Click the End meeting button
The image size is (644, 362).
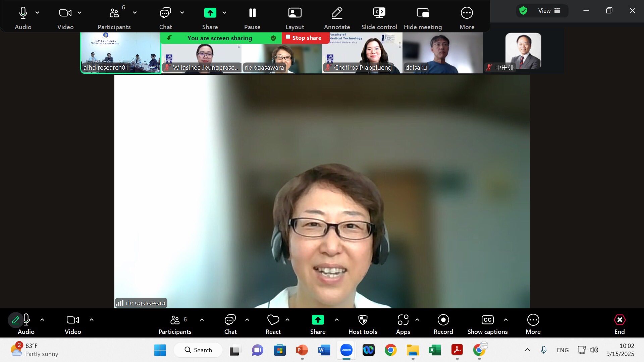pyautogui.click(x=619, y=320)
